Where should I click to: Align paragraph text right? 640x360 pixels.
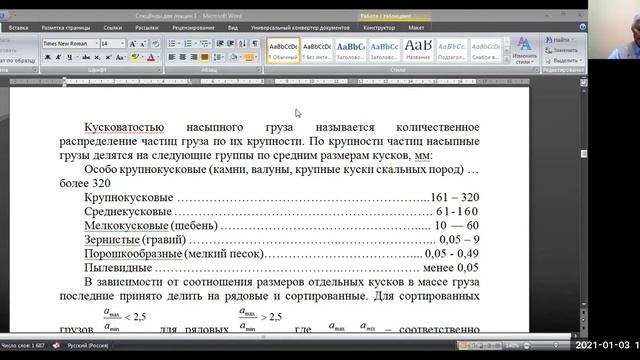coord(194,57)
